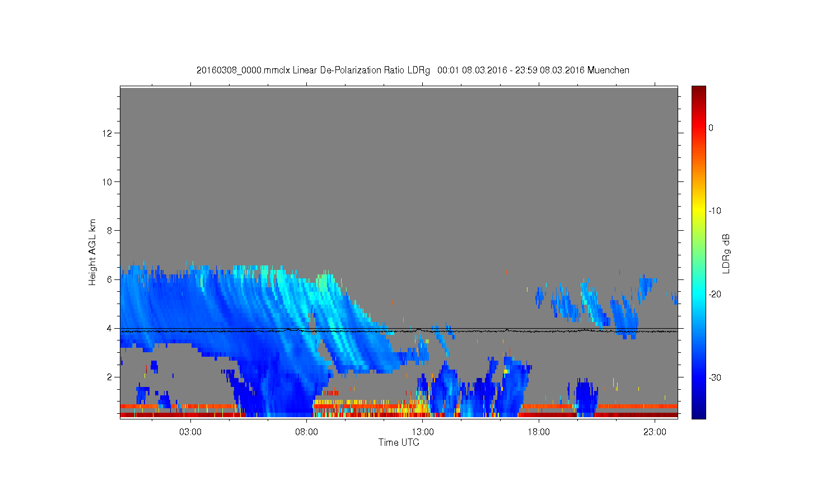Click the 23:00 time tick label
The height and width of the screenshot is (504, 840).
click(655, 432)
